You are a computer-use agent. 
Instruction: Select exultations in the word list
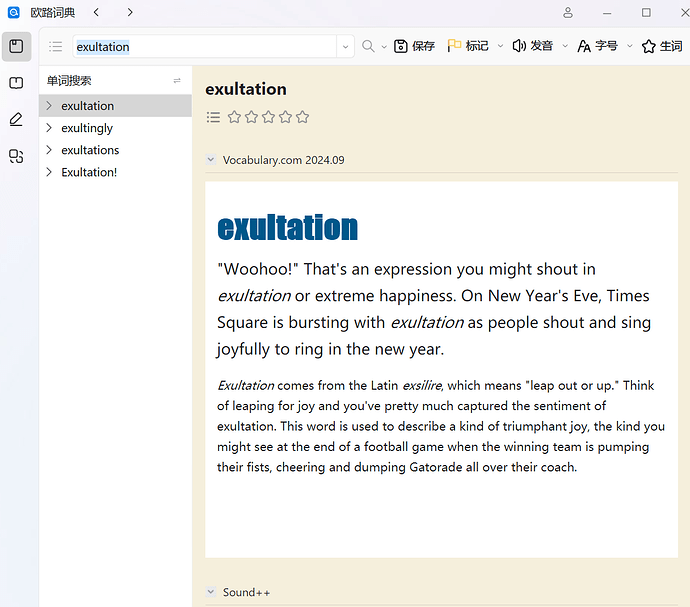pyautogui.click(x=90, y=150)
